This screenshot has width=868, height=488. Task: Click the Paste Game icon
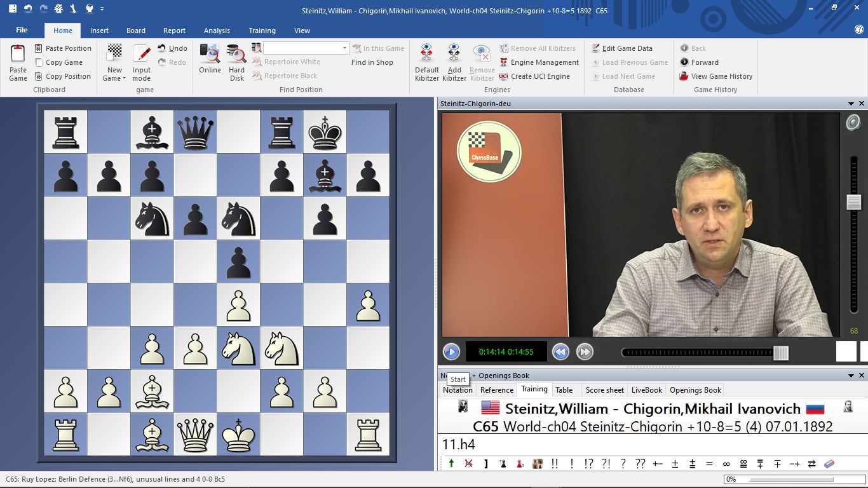coord(18,62)
